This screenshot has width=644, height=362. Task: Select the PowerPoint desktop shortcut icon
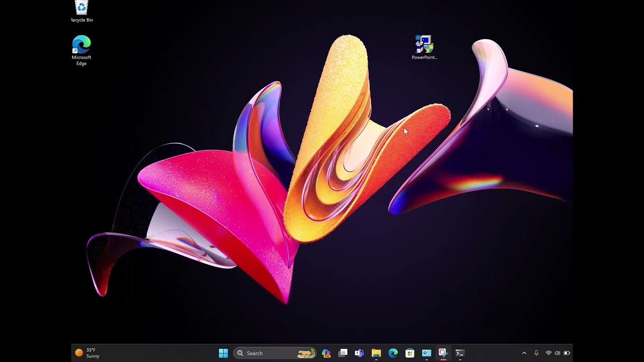pos(424,48)
